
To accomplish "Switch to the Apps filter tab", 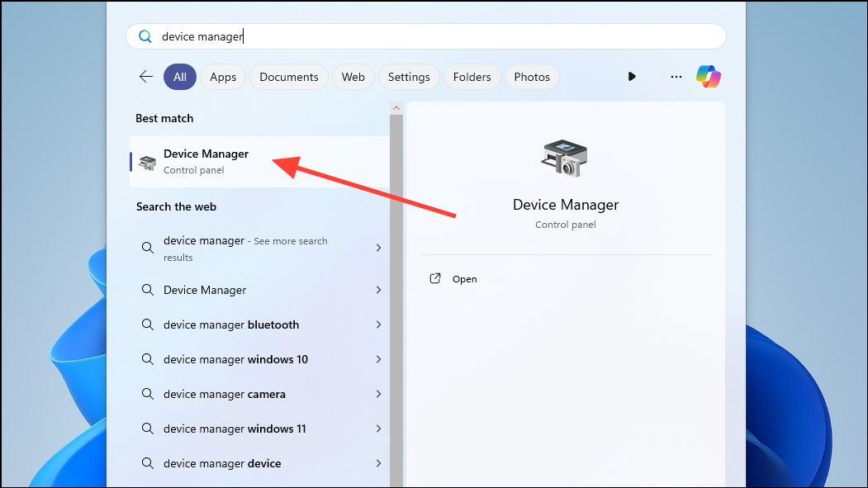I will tap(223, 77).
